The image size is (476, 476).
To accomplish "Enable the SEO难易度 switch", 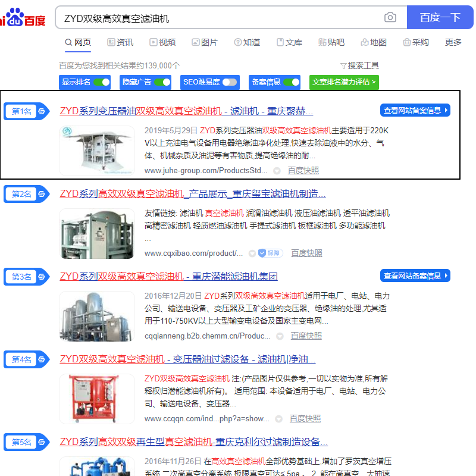I will pyautogui.click(x=230, y=82).
